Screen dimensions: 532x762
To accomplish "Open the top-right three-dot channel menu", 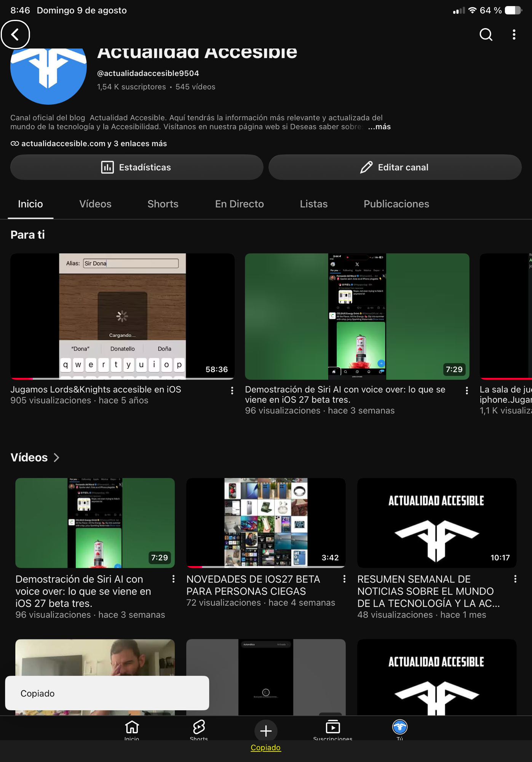I will 514,35.
